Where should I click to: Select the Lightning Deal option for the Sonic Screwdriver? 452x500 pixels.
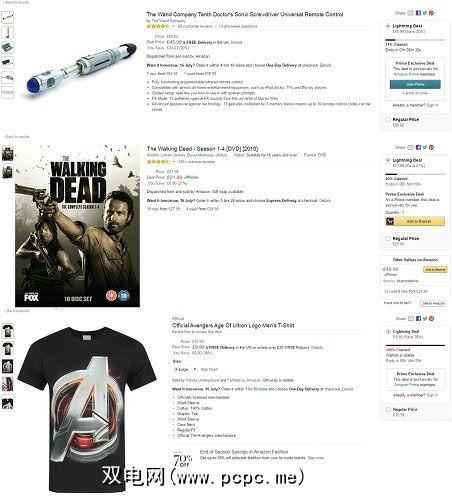388,26
